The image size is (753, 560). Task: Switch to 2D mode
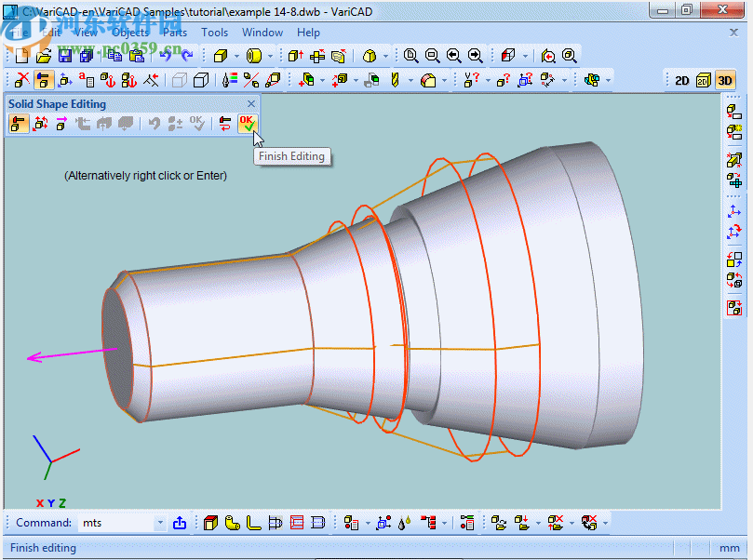pyautogui.click(x=682, y=81)
